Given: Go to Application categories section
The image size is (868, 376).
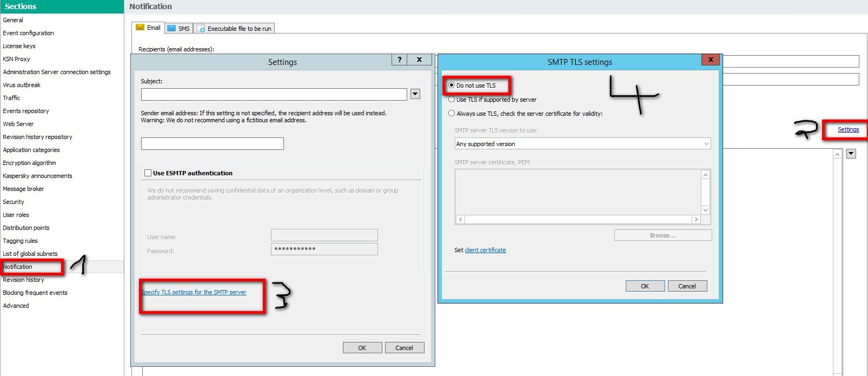Looking at the screenshot, I should [31, 150].
